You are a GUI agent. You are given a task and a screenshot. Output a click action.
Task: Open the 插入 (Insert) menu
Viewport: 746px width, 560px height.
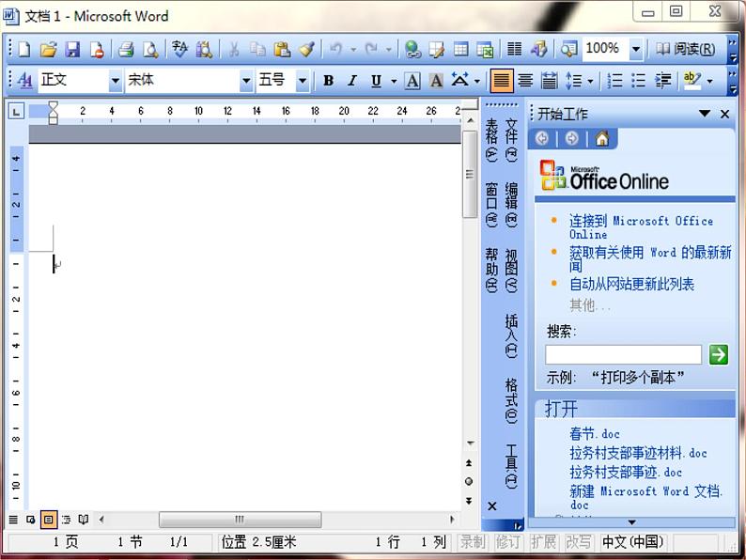point(511,335)
